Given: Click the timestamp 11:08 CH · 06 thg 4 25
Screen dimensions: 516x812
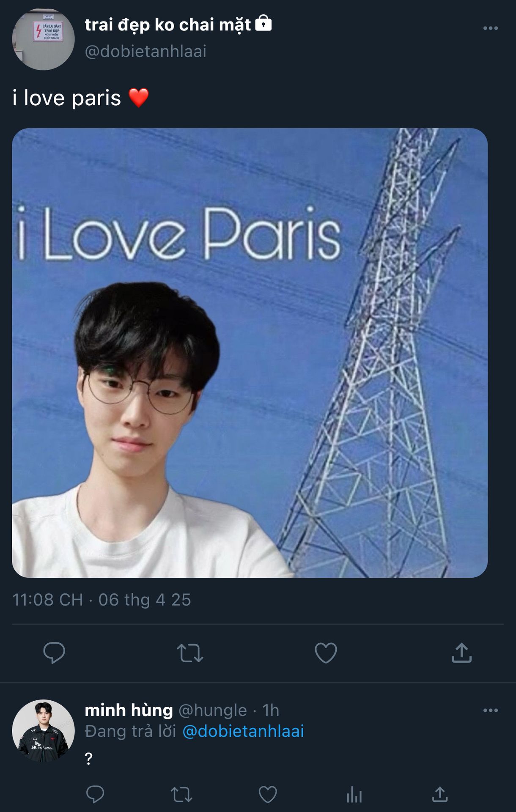Looking at the screenshot, I should click(x=102, y=600).
